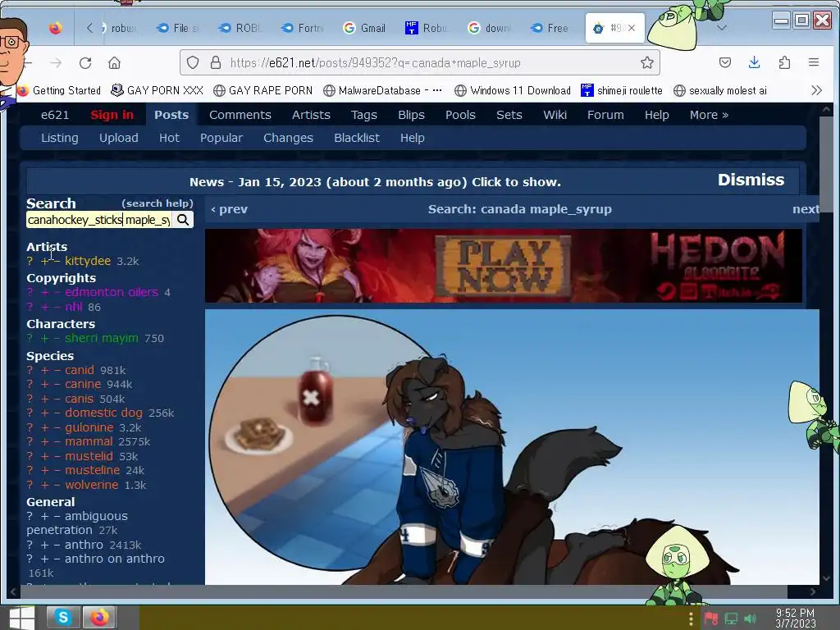Click the plus next to nhl tag

(45, 307)
